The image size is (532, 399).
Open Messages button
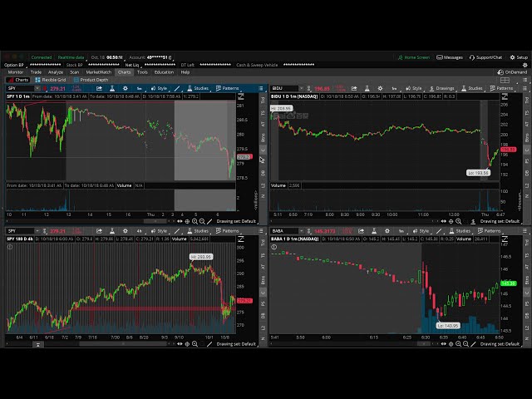point(450,57)
